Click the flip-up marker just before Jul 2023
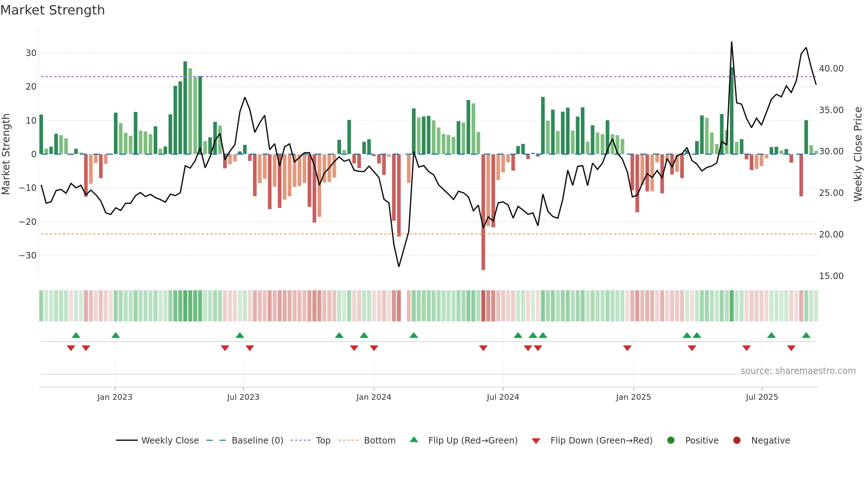 pos(240,335)
